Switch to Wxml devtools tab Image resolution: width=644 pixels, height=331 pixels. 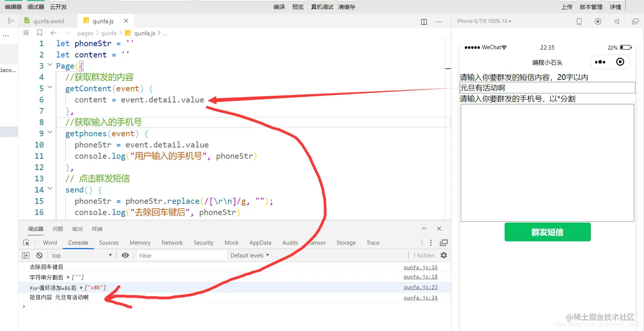(50, 243)
